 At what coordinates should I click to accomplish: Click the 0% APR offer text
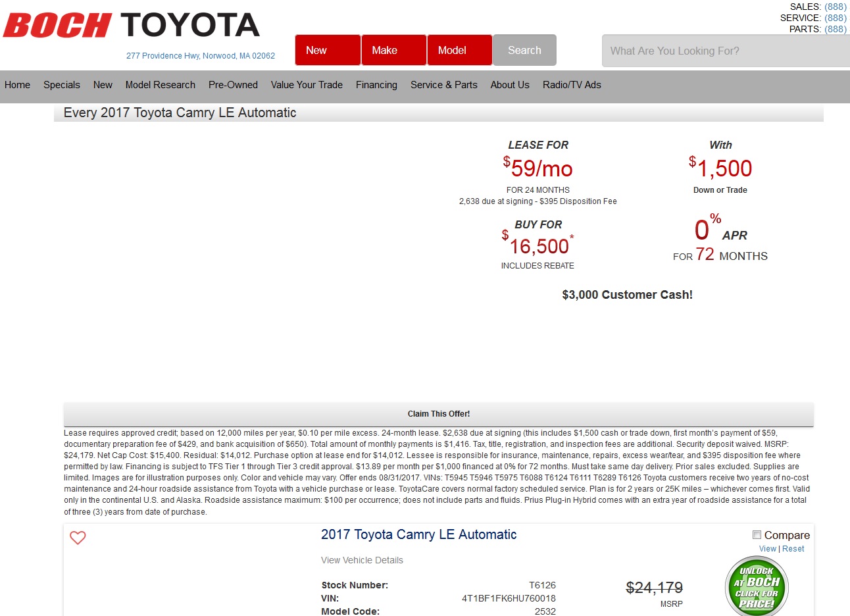click(720, 228)
